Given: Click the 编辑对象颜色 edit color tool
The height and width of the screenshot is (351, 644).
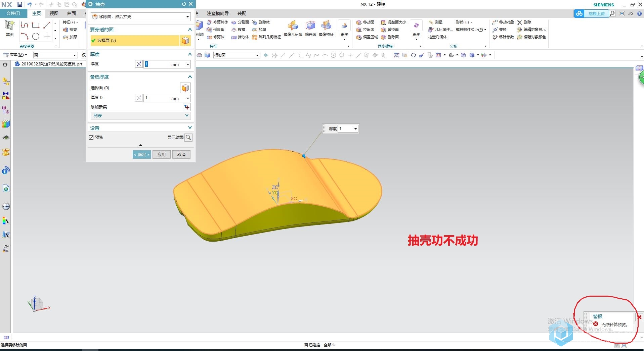Looking at the screenshot, I should [x=531, y=37].
